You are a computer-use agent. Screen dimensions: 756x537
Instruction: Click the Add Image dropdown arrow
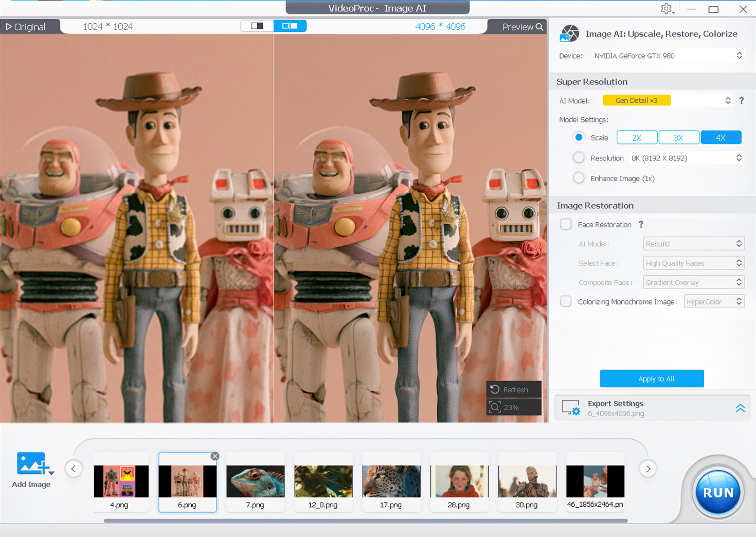pyautogui.click(x=51, y=472)
